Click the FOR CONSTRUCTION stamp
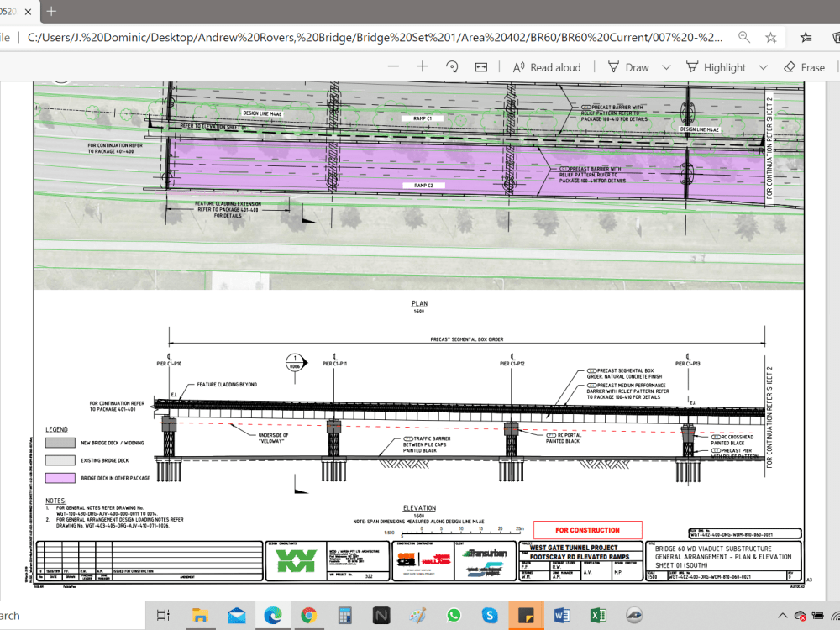The width and height of the screenshot is (840, 630). pyautogui.click(x=588, y=530)
